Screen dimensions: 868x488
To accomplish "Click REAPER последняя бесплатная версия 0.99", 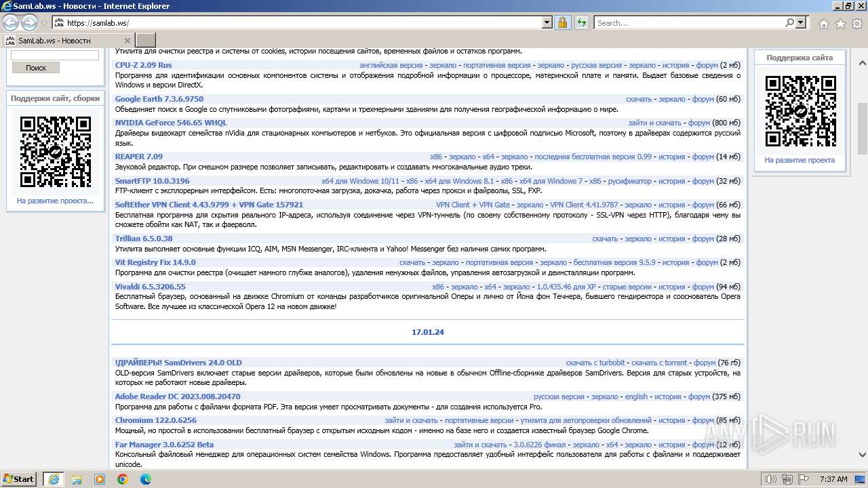I will (x=593, y=157).
